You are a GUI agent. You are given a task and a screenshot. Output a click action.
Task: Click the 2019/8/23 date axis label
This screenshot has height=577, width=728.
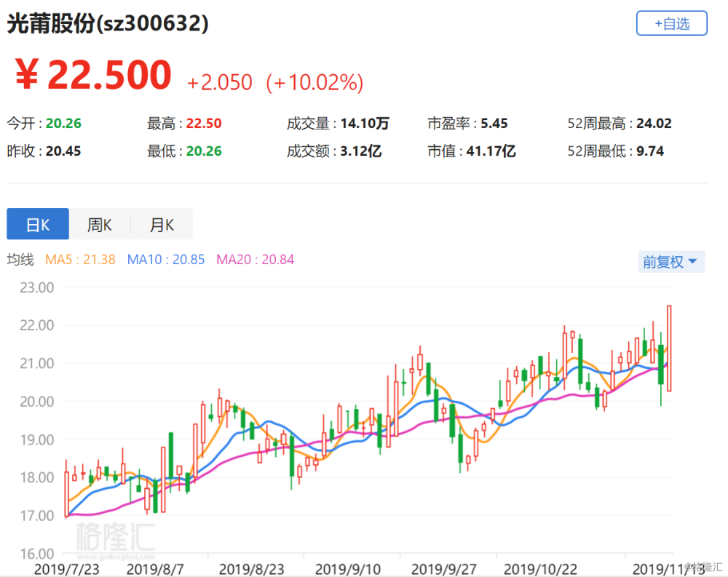(251, 569)
